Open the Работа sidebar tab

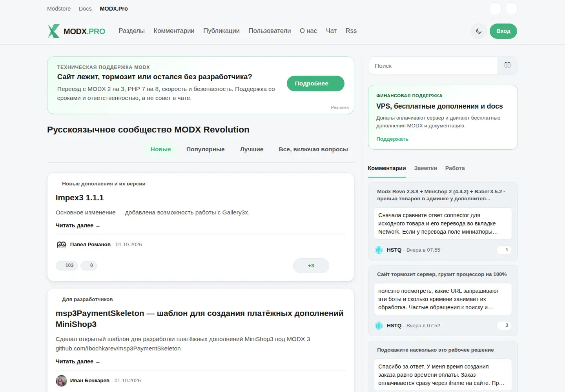coord(455,168)
